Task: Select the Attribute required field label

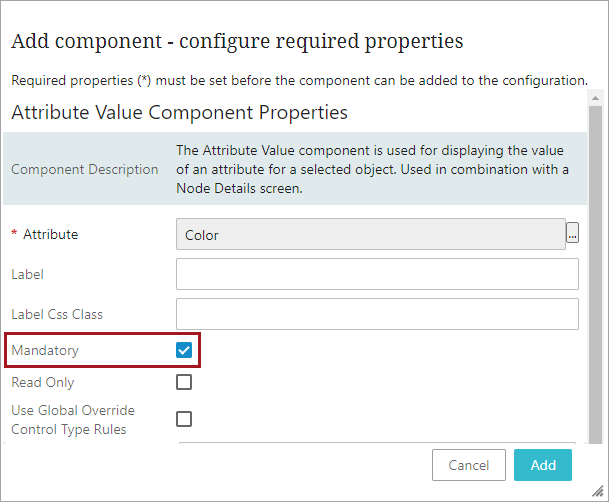Action: (50, 234)
